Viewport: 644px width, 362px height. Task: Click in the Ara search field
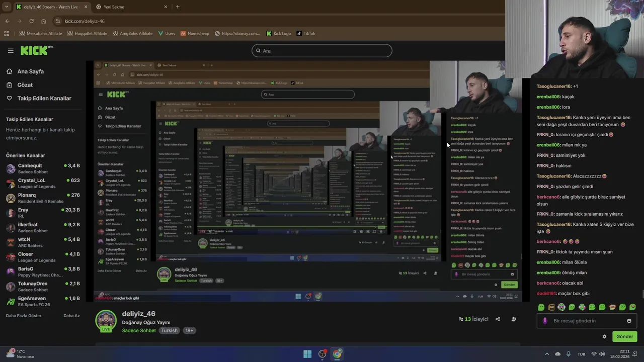click(x=322, y=51)
